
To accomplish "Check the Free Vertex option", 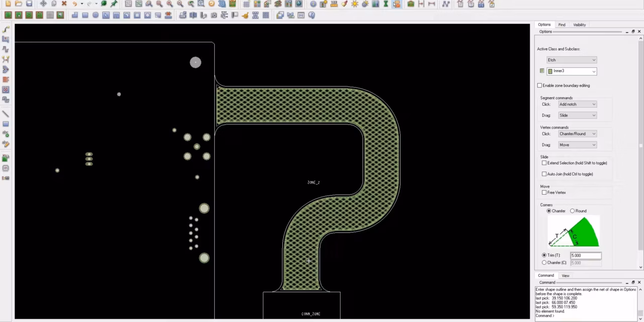I will pyautogui.click(x=544, y=193).
